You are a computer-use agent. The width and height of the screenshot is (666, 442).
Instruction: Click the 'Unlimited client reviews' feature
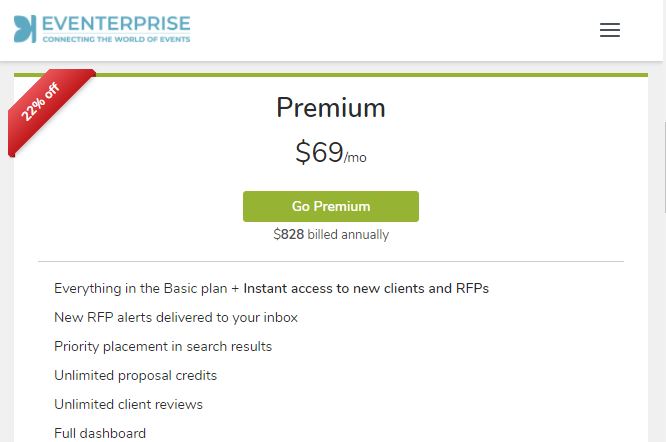point(128,404)
